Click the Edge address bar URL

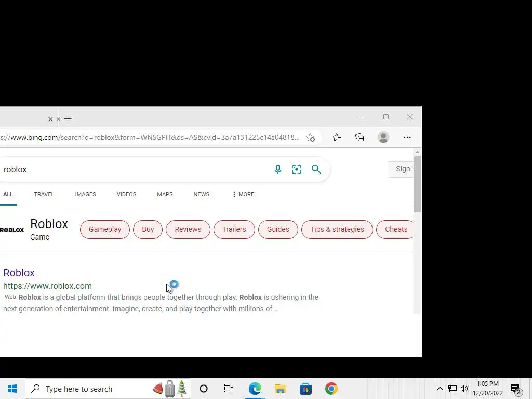click(150, 137)
